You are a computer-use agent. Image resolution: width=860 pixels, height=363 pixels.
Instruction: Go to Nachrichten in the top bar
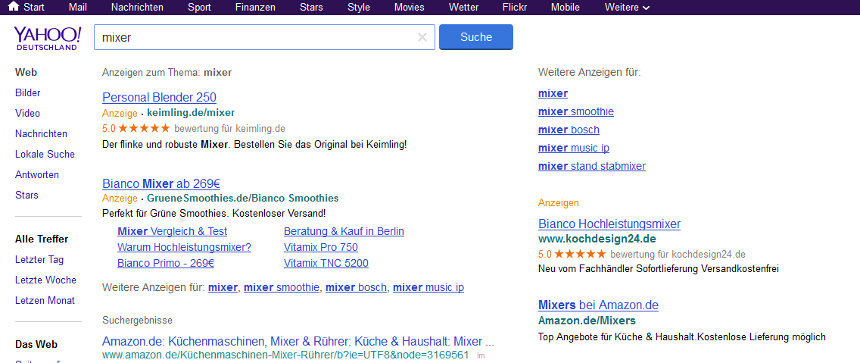[x=137, y=7]
